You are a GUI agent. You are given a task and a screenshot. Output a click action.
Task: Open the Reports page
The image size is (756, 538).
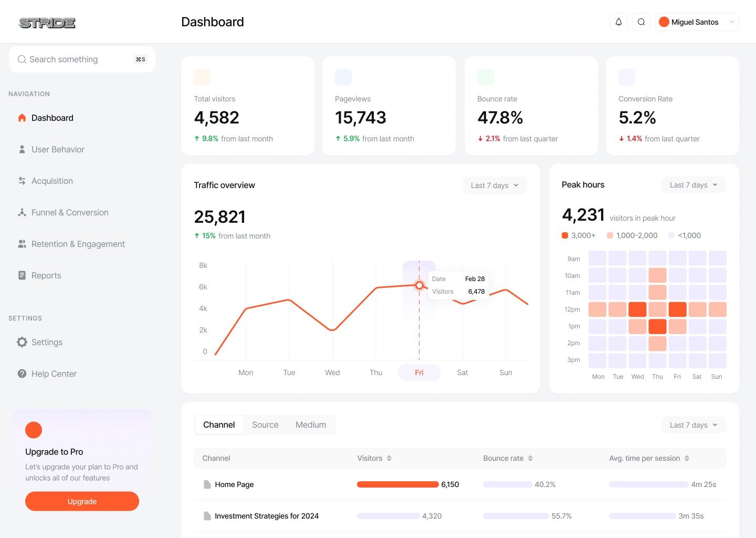pos(46,275)
